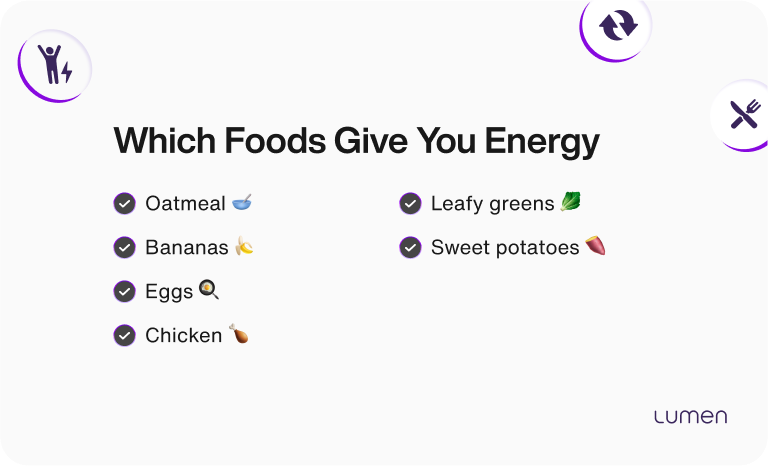
Task: Click the sweet potato emoji
Action: [595, 246]
